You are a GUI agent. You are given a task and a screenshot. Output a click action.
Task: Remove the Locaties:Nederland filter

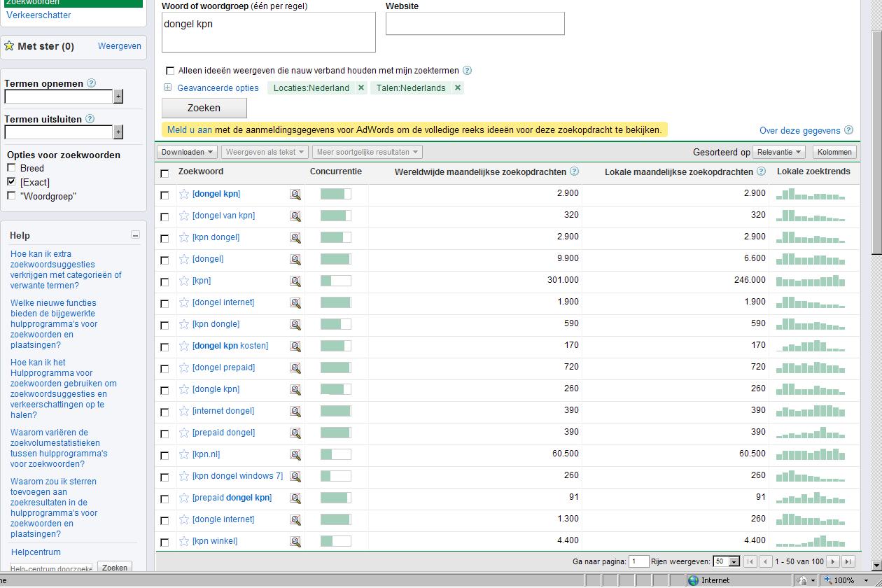[x=361, y=87]
